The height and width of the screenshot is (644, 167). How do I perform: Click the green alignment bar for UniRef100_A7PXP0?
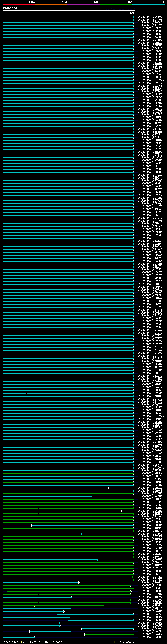[x=53, y=605]
